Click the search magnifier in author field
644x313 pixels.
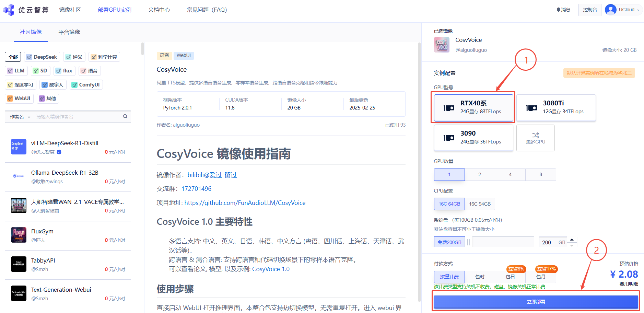coord(125,116)
